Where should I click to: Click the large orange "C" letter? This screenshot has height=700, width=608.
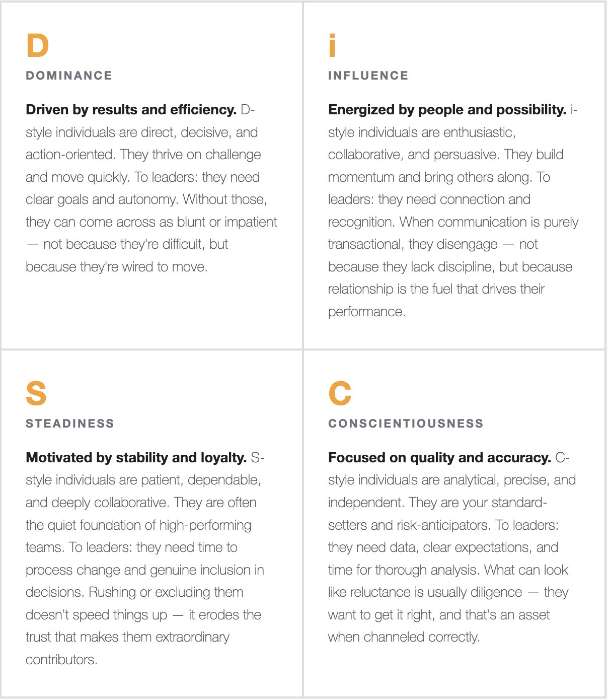(340, 393)
